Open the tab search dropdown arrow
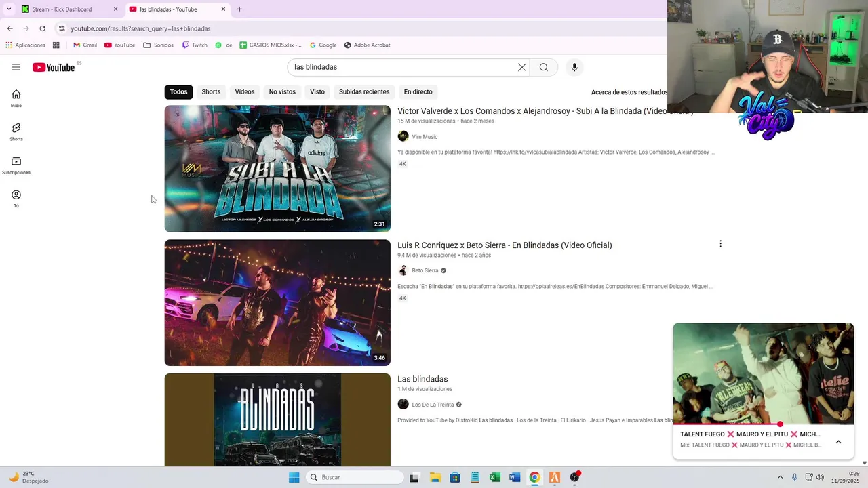The width and height of the screenshot is (868, 488). (x=8, y=9)
